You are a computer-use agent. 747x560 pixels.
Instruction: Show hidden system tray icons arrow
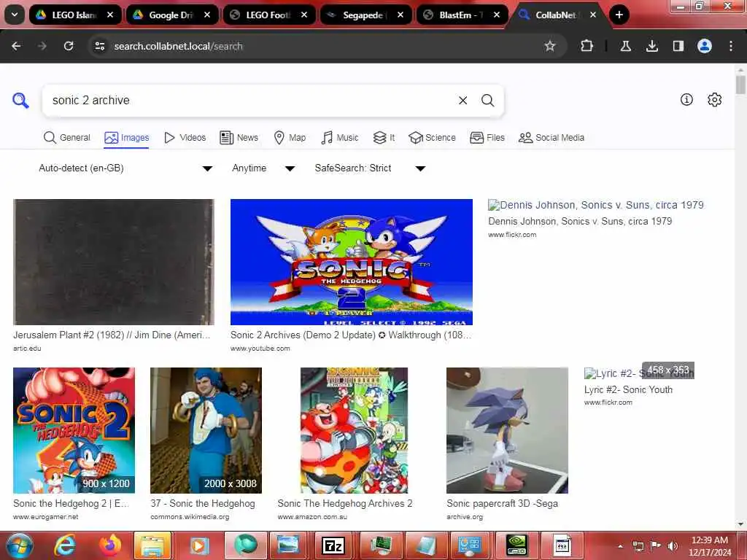click(620, 546)
